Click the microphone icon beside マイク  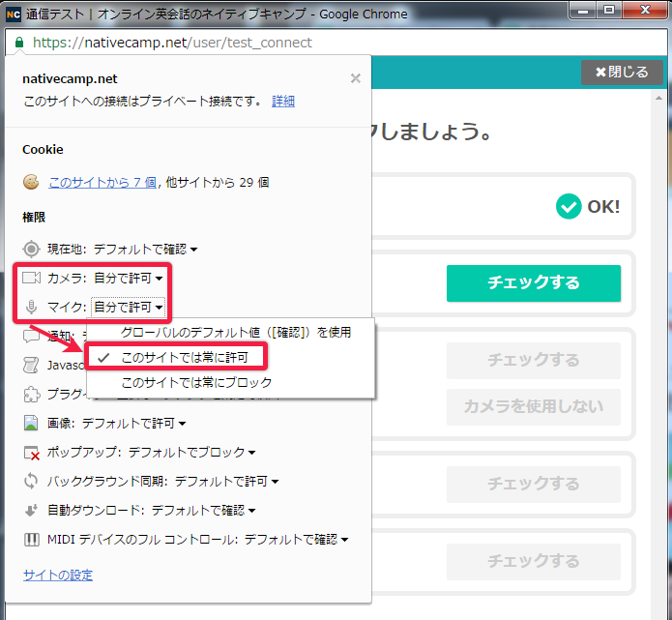tap(31, 307)
